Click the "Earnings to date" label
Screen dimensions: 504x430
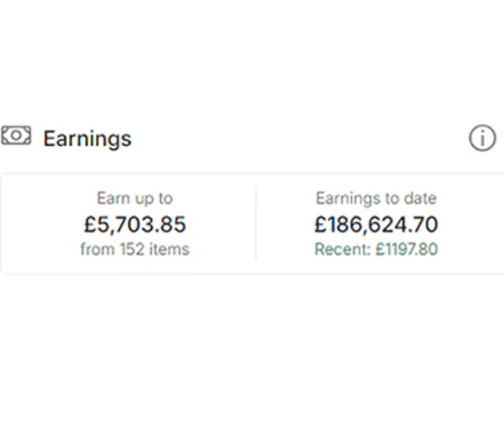pyautogui.click(x=376, y=198)
